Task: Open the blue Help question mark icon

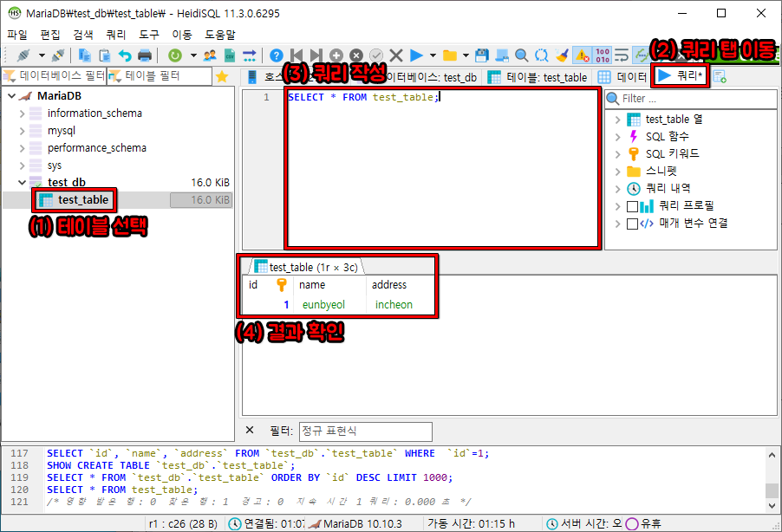Action: pos(277,55)
